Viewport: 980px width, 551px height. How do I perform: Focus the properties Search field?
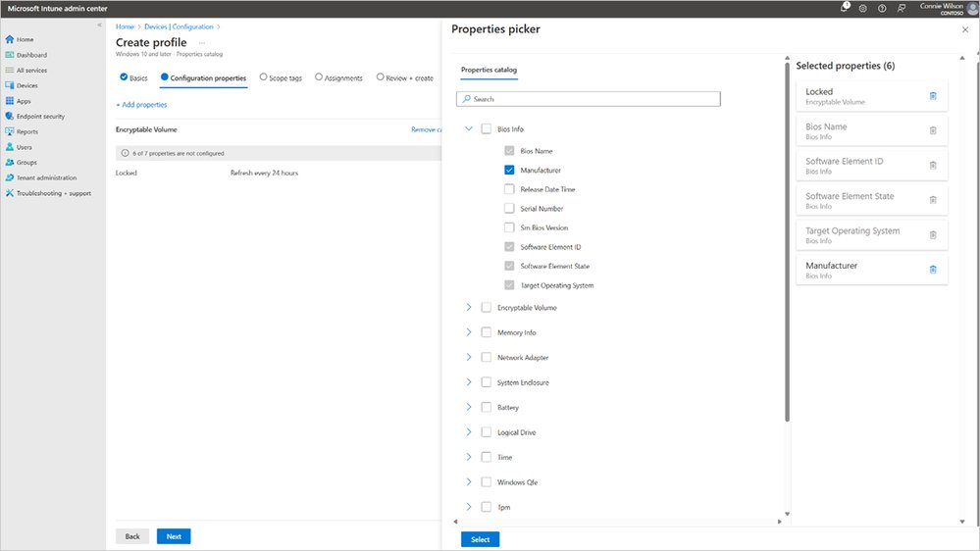589,99
